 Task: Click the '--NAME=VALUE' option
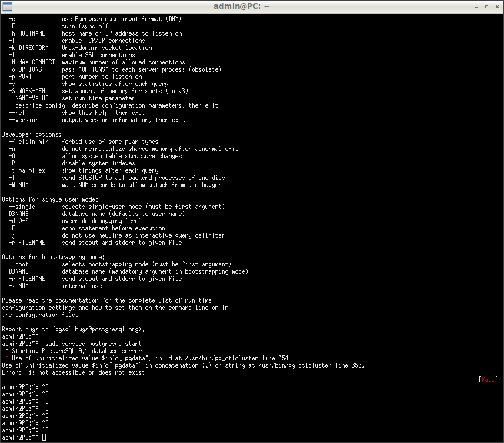tap(28, 98)
